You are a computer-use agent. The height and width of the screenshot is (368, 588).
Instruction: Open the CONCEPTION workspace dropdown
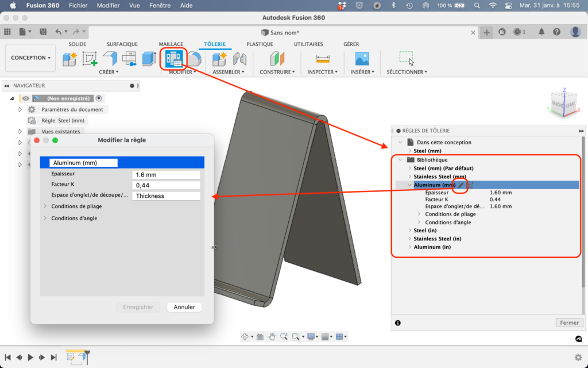click(x=30, y=58)
